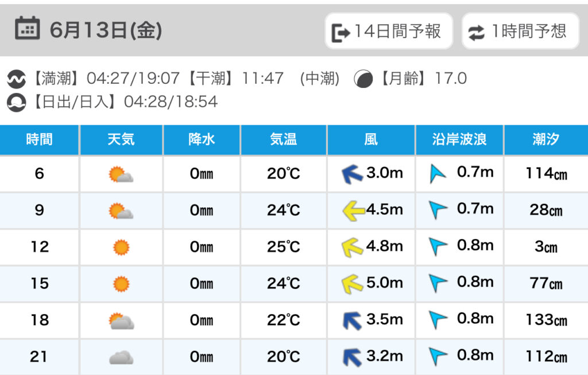The image size is (588, 375).
Task: Click the wave direction arrow at 6時
Action: click(x=438, y=174)
